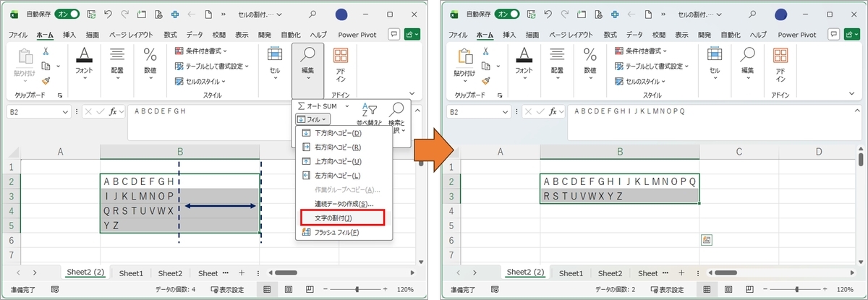This screenshot has height=300, width=868.
Task: Click the Copy icon in right window
Action: pyautogui.click(x=486, y=66)
